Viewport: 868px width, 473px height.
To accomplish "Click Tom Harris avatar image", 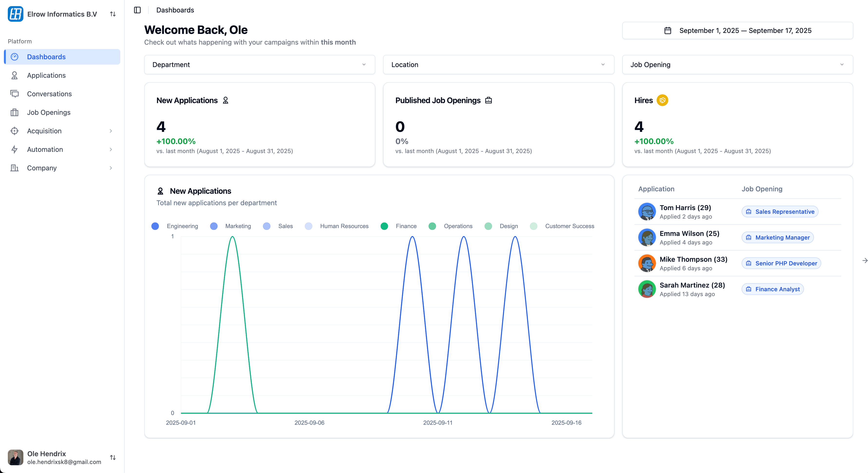I will coord(647,212).
